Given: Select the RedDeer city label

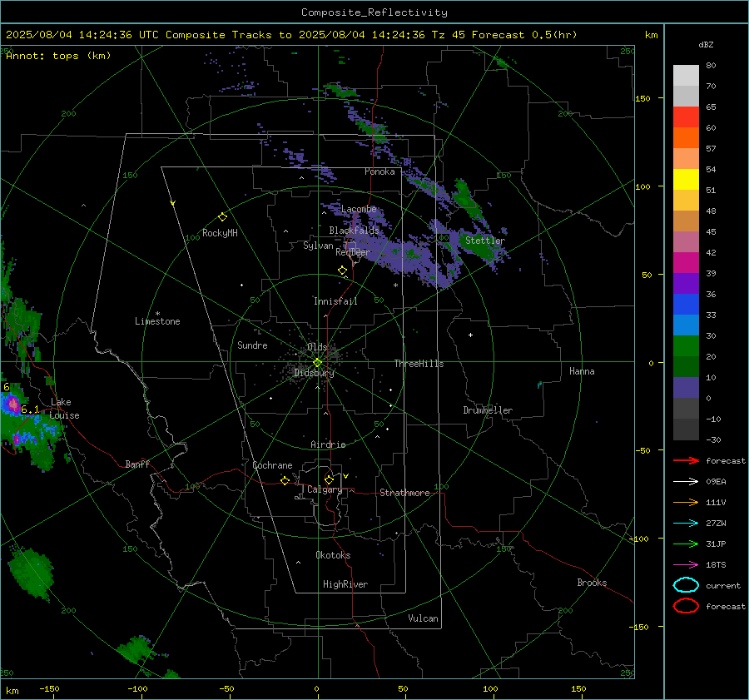Looking at the screenshot, I should pos(353,252).
